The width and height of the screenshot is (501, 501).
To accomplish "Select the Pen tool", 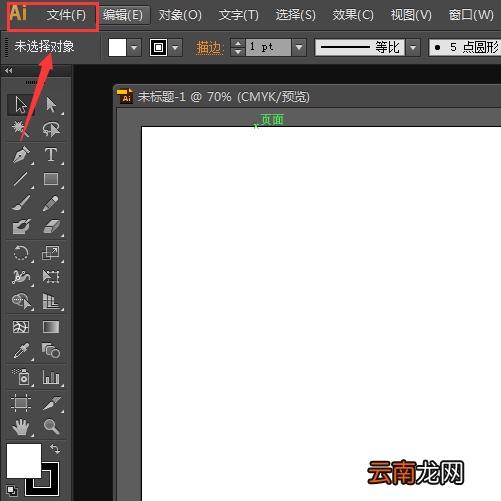I will click(21, 155).
